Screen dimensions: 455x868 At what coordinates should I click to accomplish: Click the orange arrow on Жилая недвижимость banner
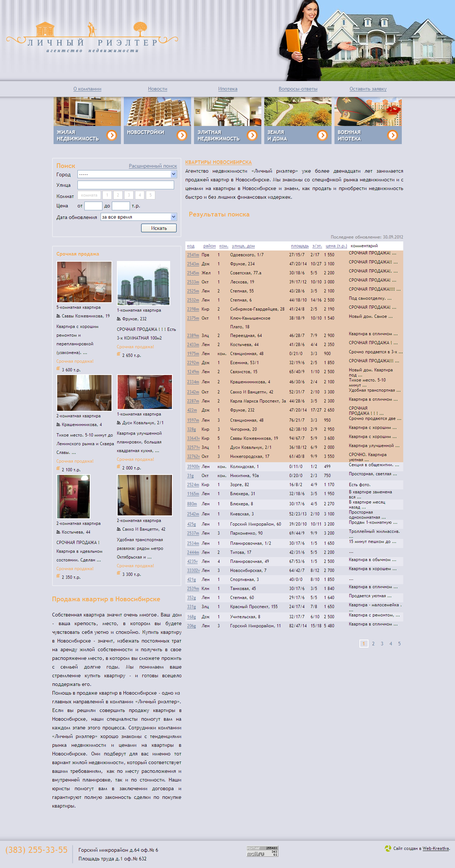tap(112, 135)
